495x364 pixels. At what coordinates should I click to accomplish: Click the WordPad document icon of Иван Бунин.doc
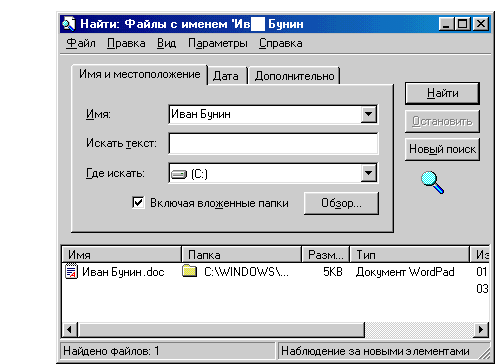tap(71, 271)
